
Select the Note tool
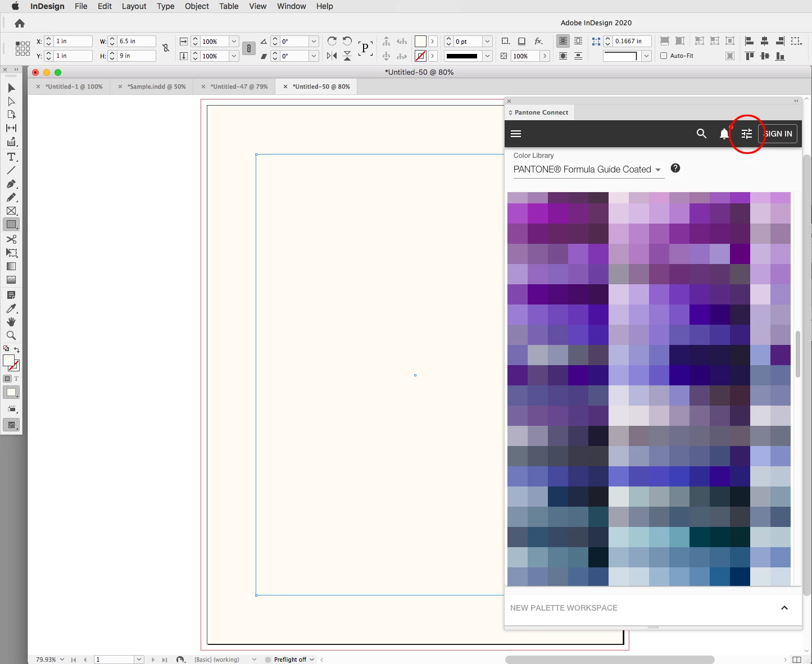(x=11, y=295)
